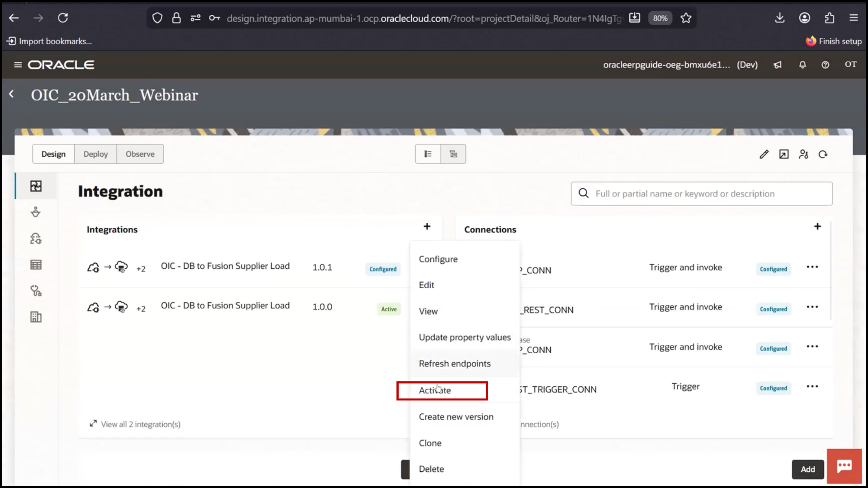
Task: Click the padlock site security icon
Action: 176,18
